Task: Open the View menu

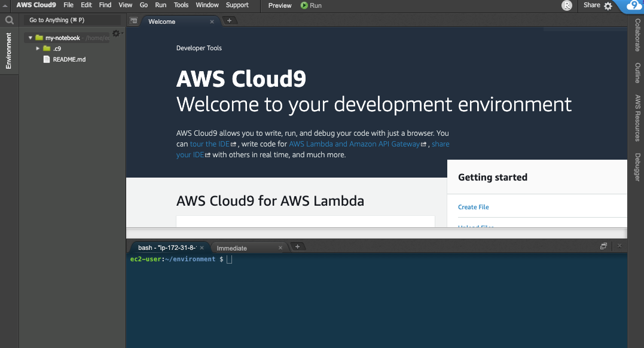Action: [125, 5]
